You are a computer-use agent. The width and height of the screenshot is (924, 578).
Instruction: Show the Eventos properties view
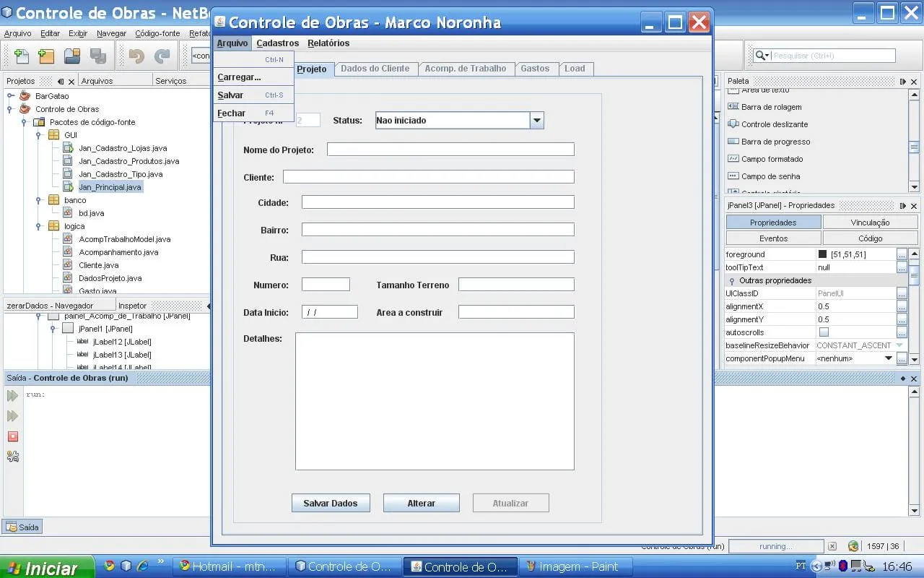click(x=774, y=238)
